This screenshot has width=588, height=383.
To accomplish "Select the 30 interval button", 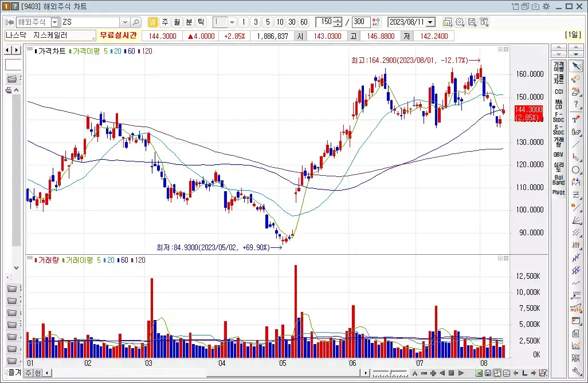I will click(x=292, y=22).
